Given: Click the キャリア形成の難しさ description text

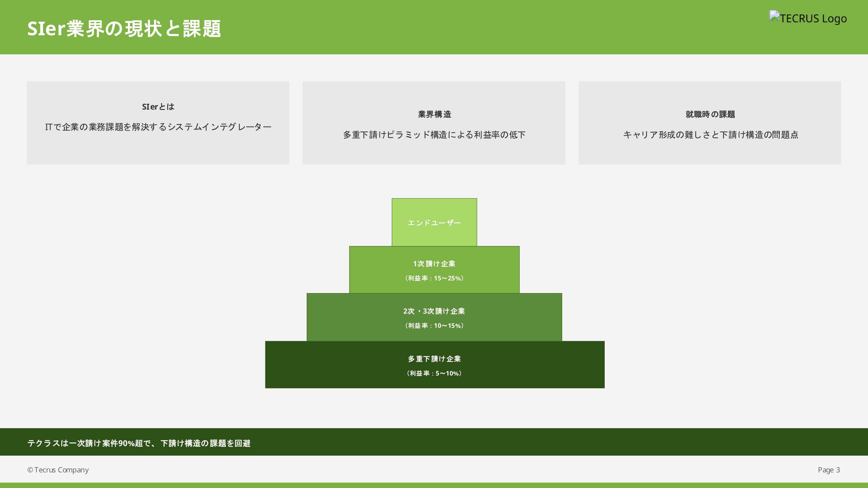Looking at the screenshot, I should 710,135.
